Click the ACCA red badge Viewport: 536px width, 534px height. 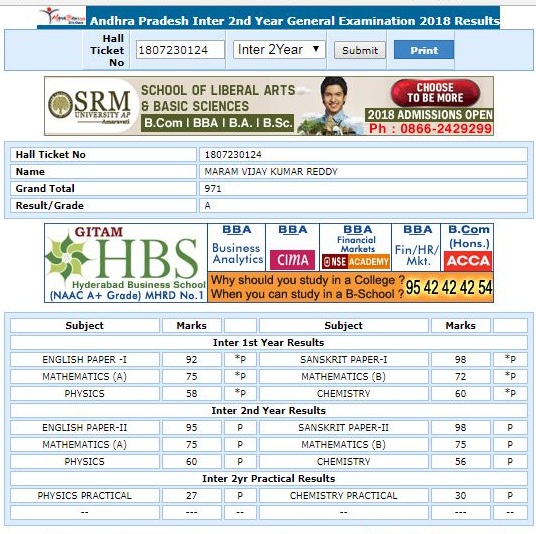pos(468,261)
